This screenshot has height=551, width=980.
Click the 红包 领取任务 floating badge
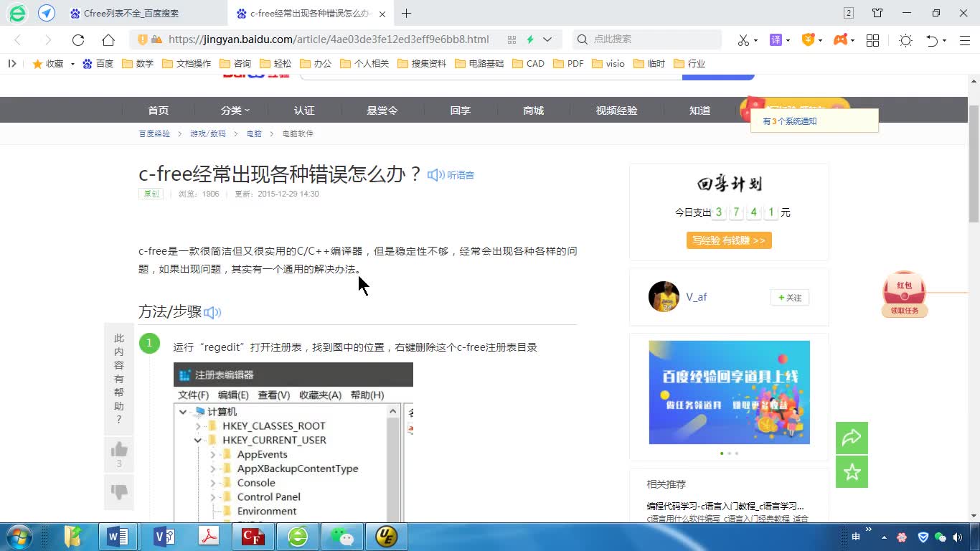905,294
